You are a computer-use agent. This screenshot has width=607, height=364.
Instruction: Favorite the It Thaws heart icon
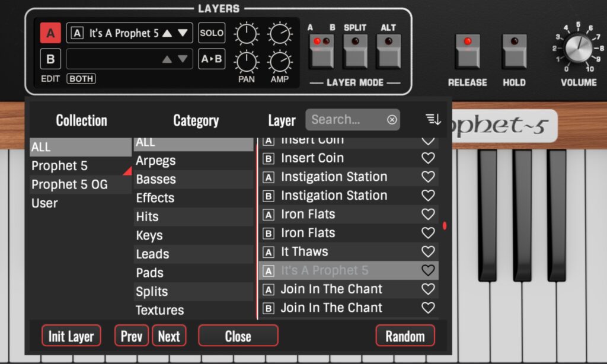pos(428,252)
